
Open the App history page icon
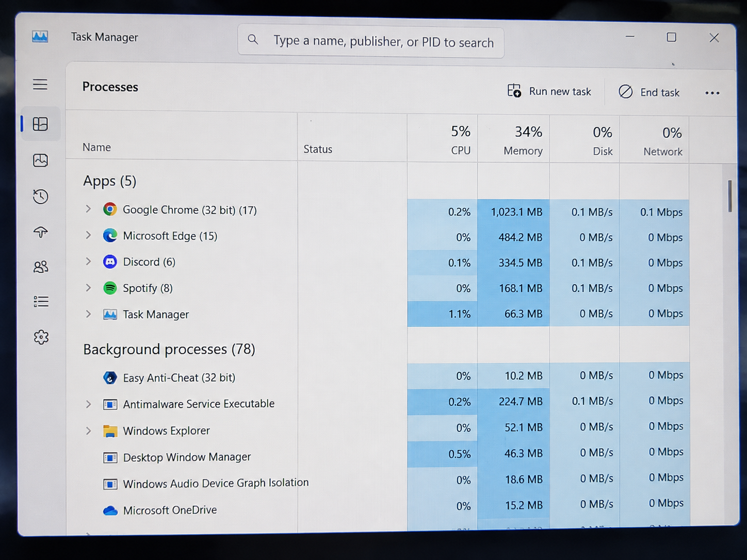41,196
